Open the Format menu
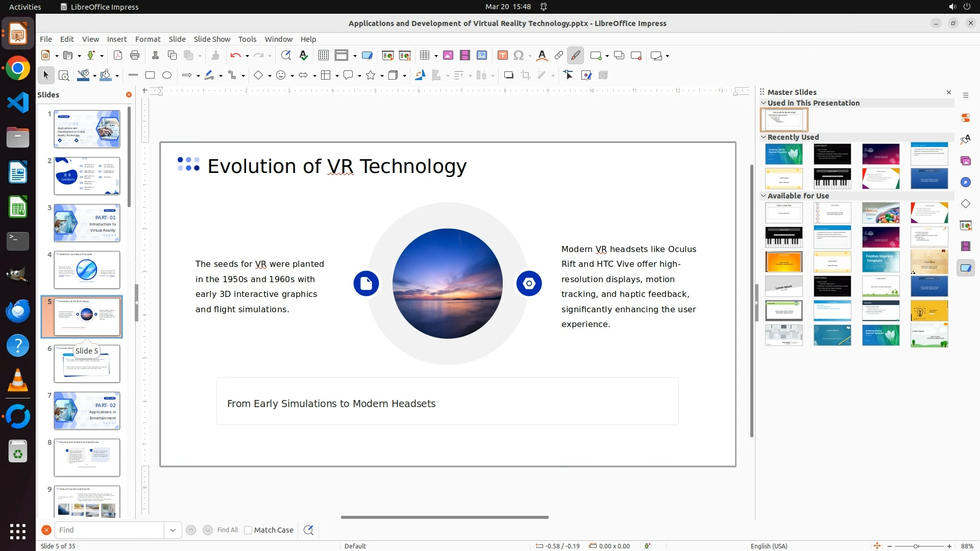This screenshot has height=551, width=980. (148, 39)
